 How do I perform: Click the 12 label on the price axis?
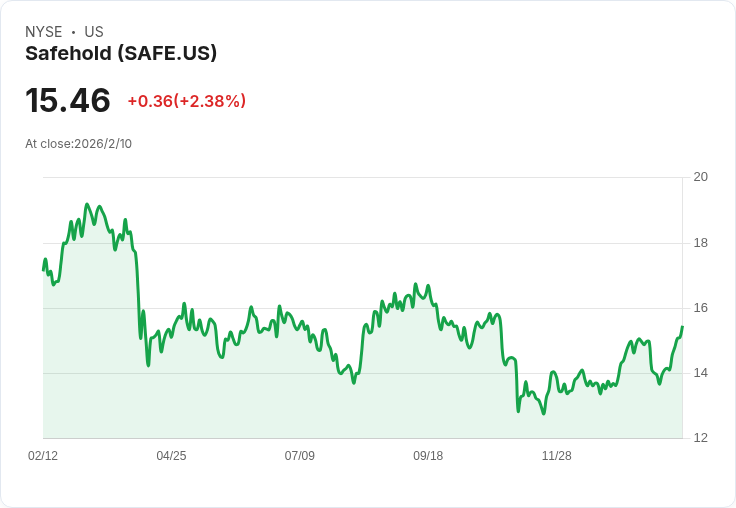(x=700, y=438)
